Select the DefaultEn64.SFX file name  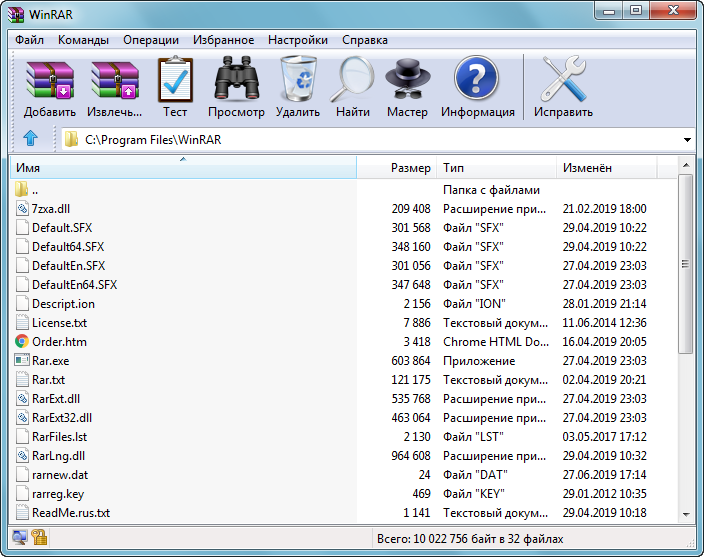click(x=74, y=285)
